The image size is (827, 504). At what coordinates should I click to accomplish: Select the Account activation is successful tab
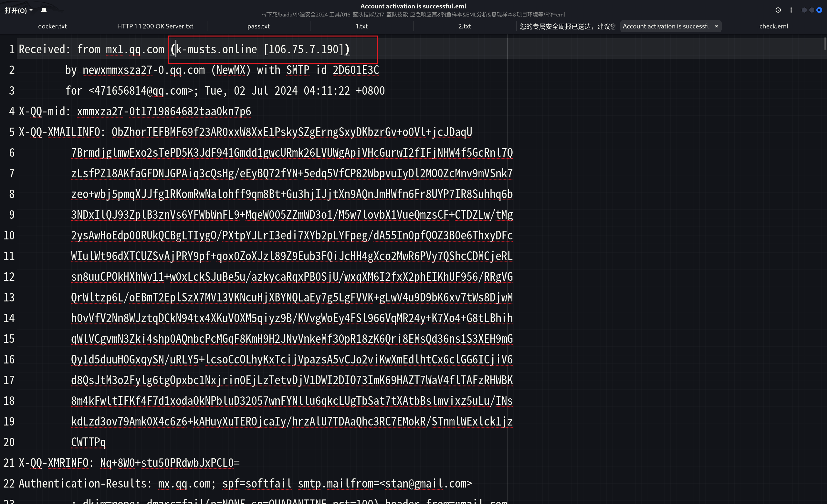coord(666,26)
